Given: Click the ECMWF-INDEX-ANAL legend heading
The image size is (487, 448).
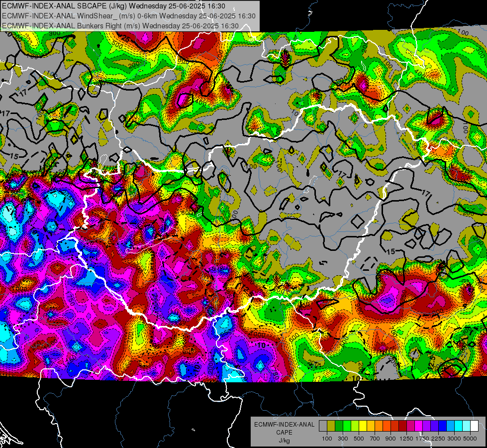Looking at the screenshot, I should tap(284, 425).
